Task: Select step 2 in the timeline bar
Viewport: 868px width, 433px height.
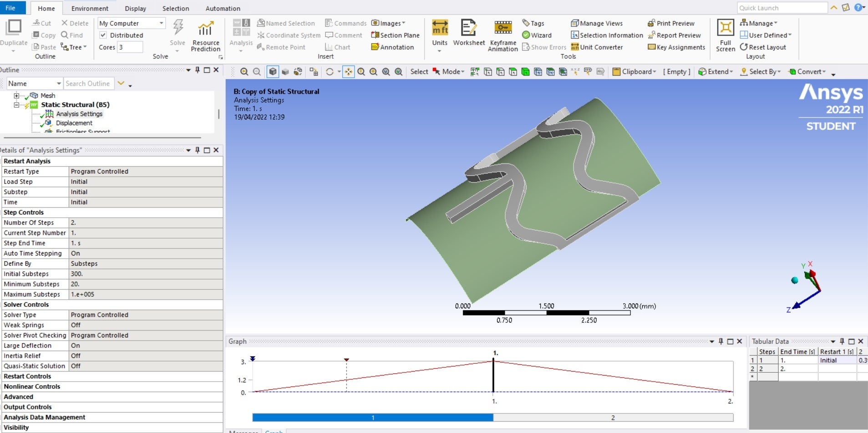Action: pos(613,418)
